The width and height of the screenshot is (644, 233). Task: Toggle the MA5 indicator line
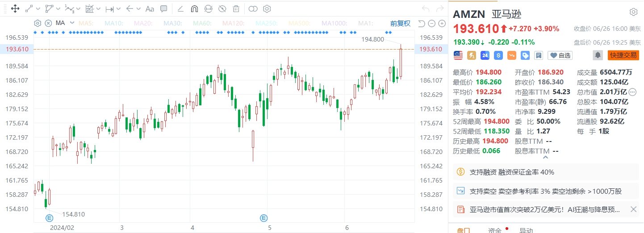(86, 23)
